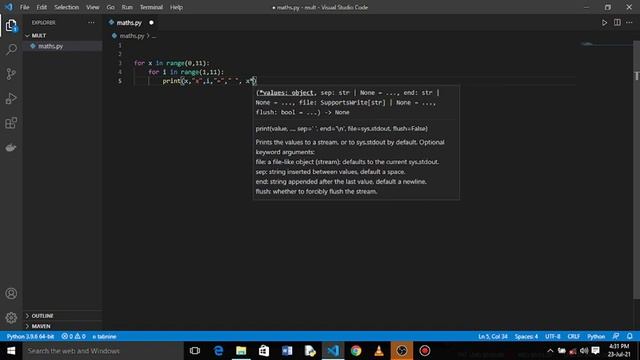Click the feedback icon in status bar
Viewport: 640px width, 360px height.
click(x=616, y=336)
